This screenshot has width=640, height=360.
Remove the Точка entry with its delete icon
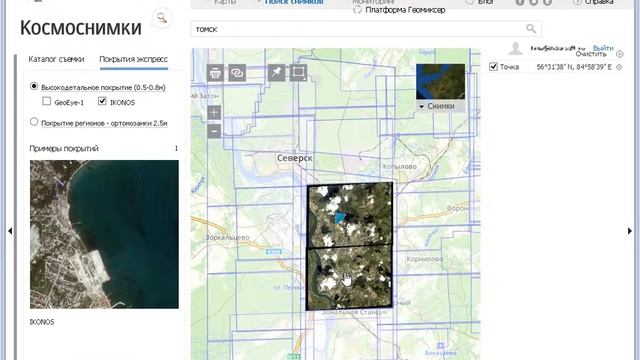(x=619, y=67)
